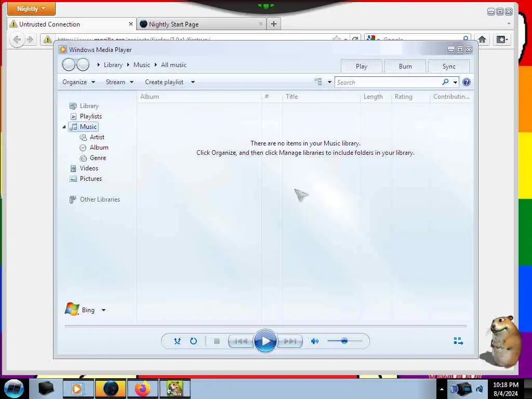Collapse the Music tree node
The image size is (532, 399).
tap(64, 127)
